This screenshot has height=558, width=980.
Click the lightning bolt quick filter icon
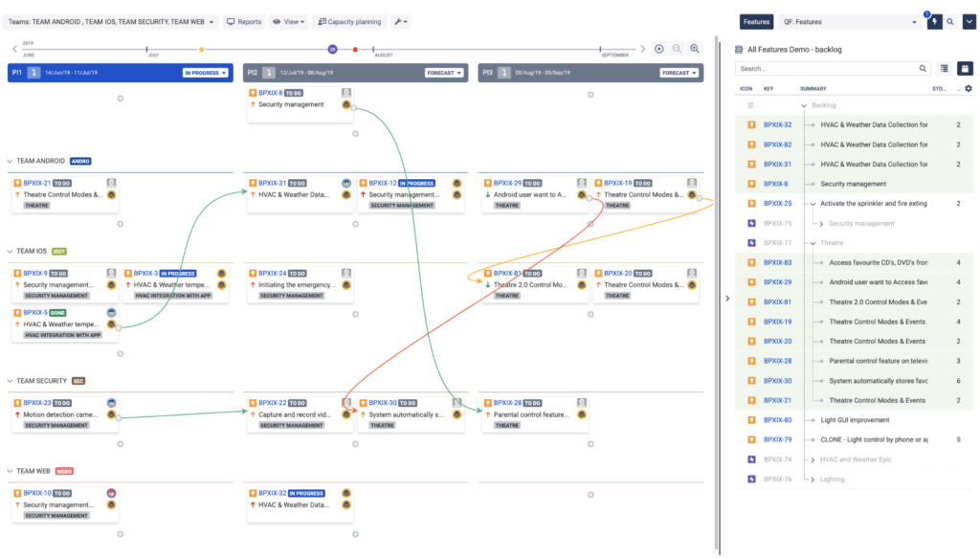click(934, 21)
